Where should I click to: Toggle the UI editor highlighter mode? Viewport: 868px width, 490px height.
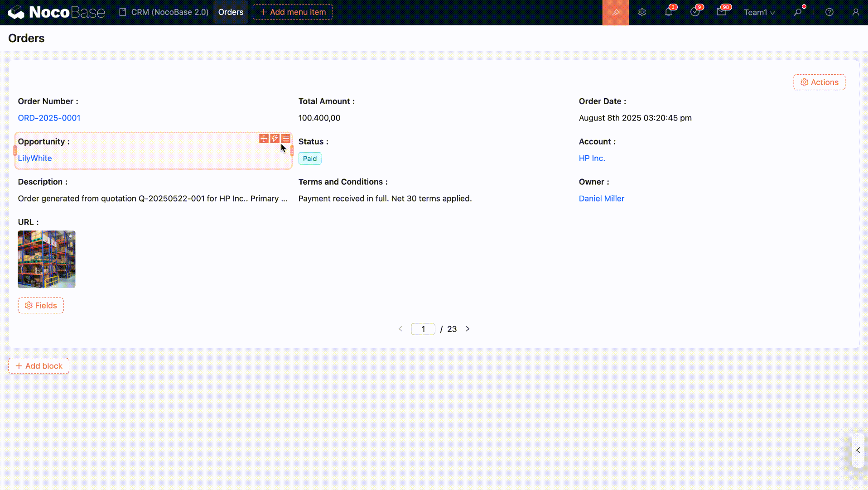[615, 12]
